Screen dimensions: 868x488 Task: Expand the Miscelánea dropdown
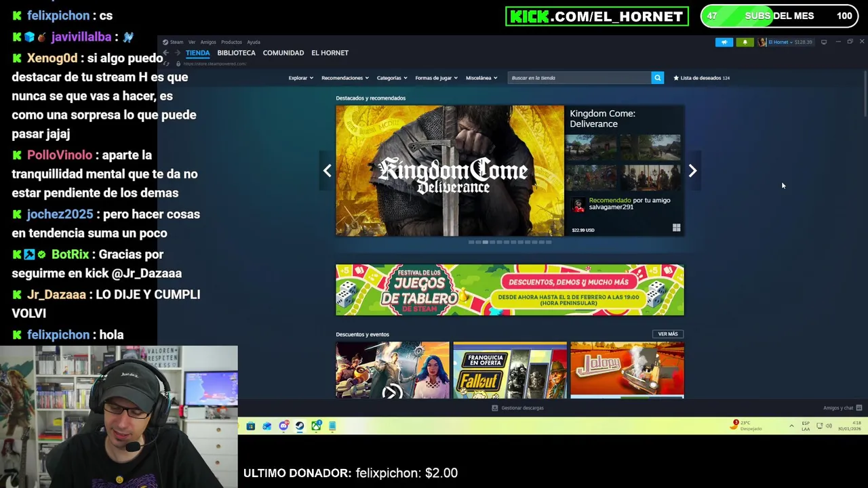point(481,78)
